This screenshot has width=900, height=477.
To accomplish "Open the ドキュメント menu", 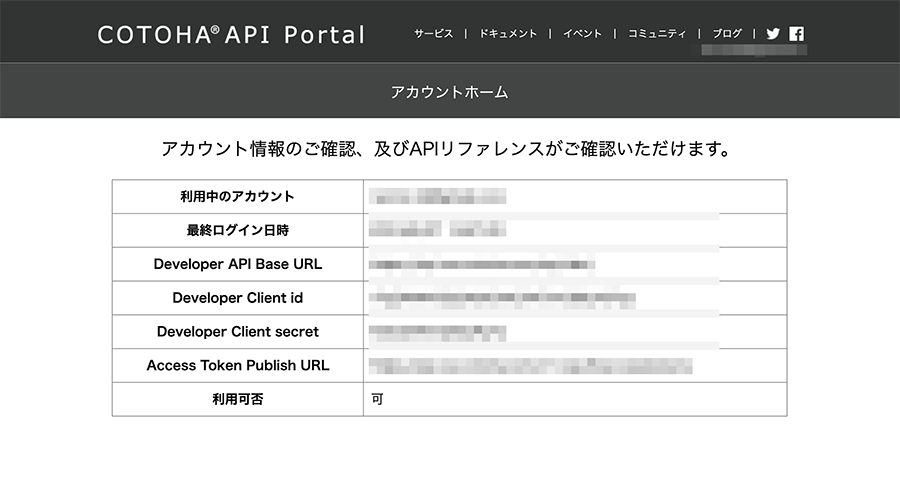I will coord(508,34).
